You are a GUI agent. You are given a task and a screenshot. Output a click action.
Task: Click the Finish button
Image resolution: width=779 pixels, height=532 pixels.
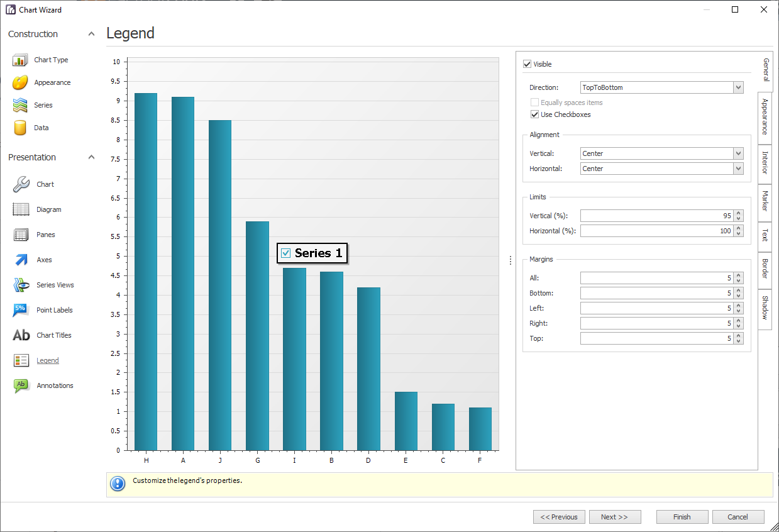click(682, 517)
